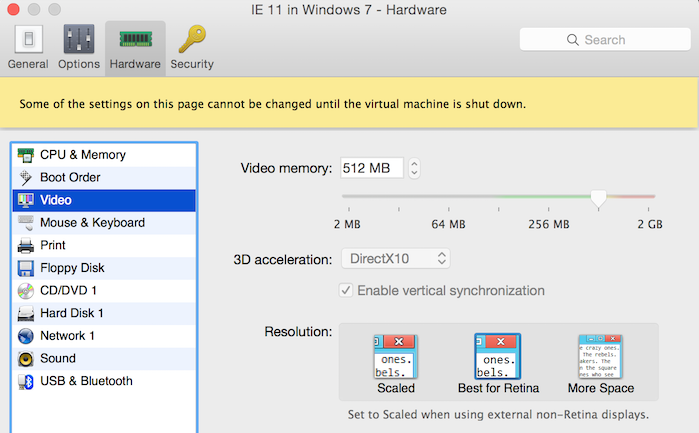Click the Video memory 512 MB field
The image size is (699, 433).
372,168
